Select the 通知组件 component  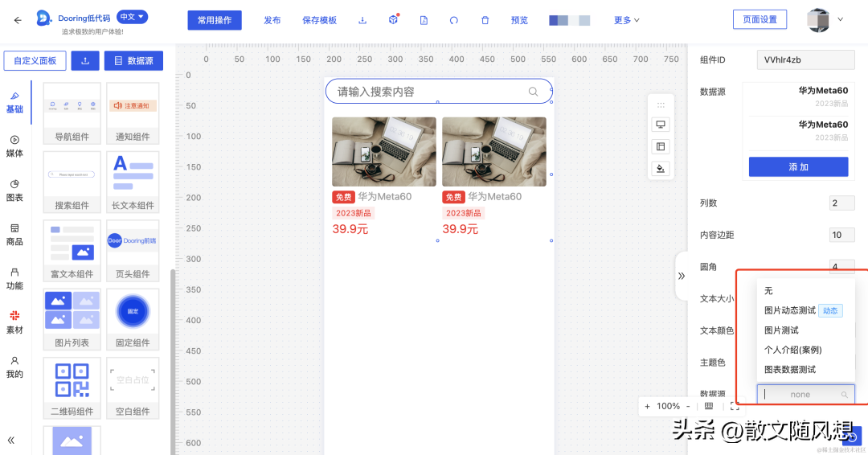tap(133, 113)
